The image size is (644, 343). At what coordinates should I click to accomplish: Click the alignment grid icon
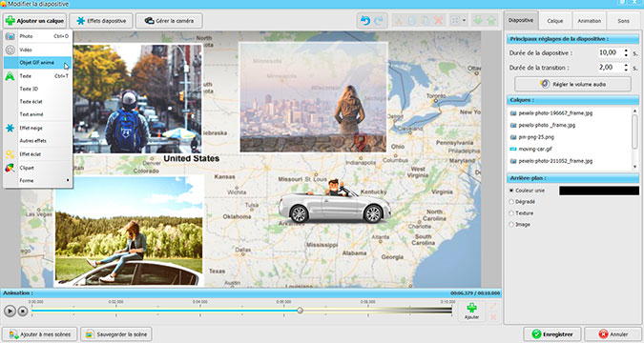455,21
